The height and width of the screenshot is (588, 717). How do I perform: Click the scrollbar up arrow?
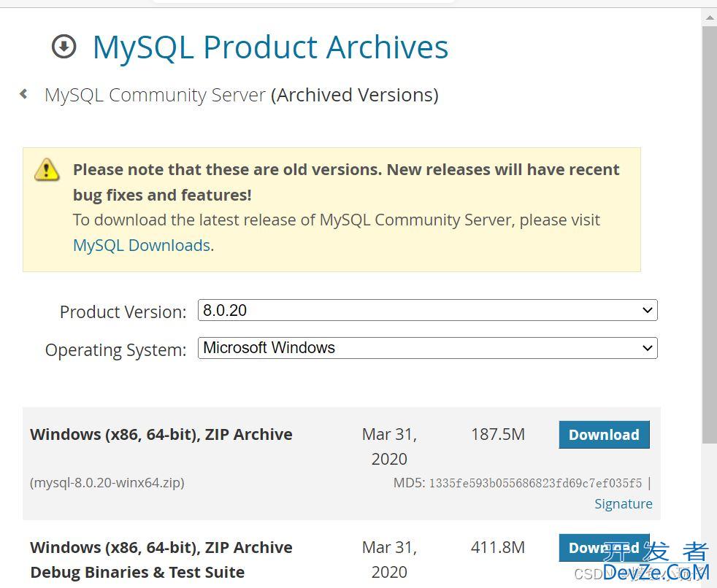(710, 18)
